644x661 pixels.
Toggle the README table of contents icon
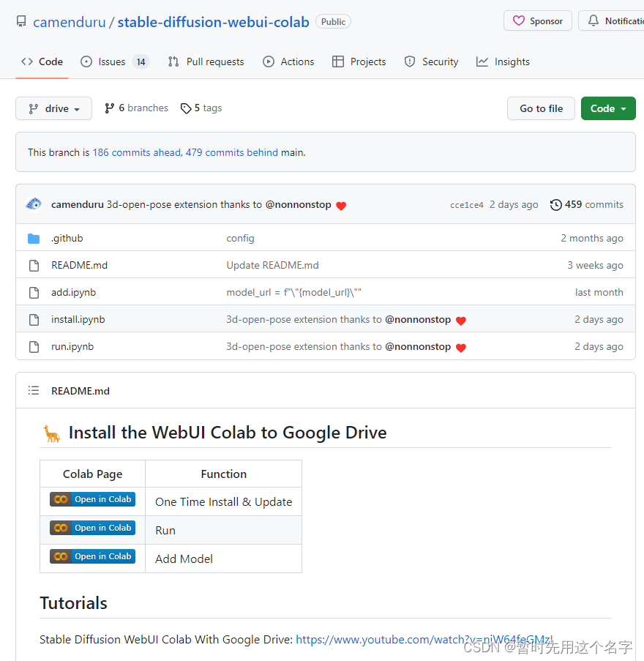pos(33,391)
